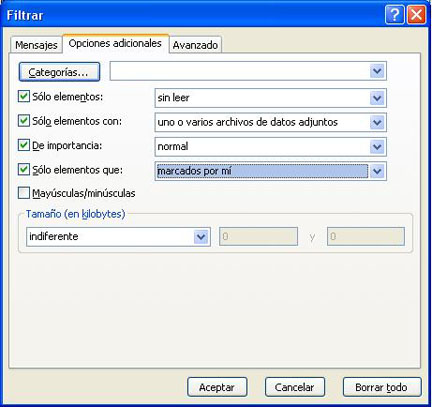Click the Borrar todo button
This screenshot has height=407, width=432.
(382, 387)
